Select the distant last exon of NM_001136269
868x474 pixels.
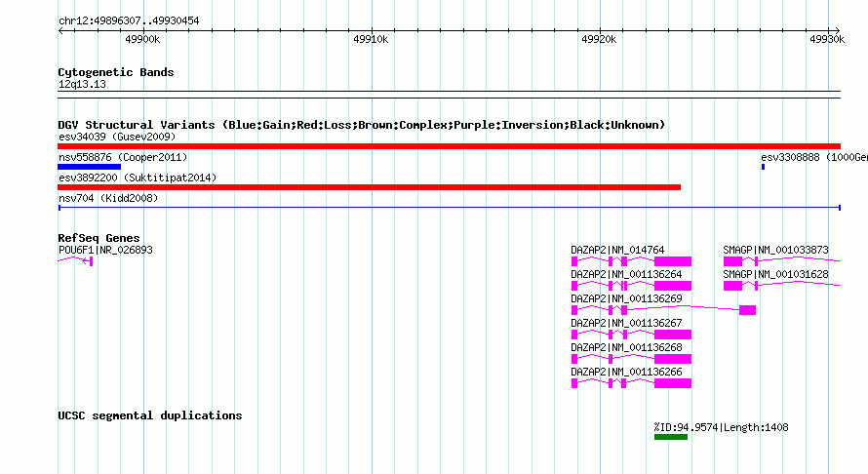click(747, 310)
